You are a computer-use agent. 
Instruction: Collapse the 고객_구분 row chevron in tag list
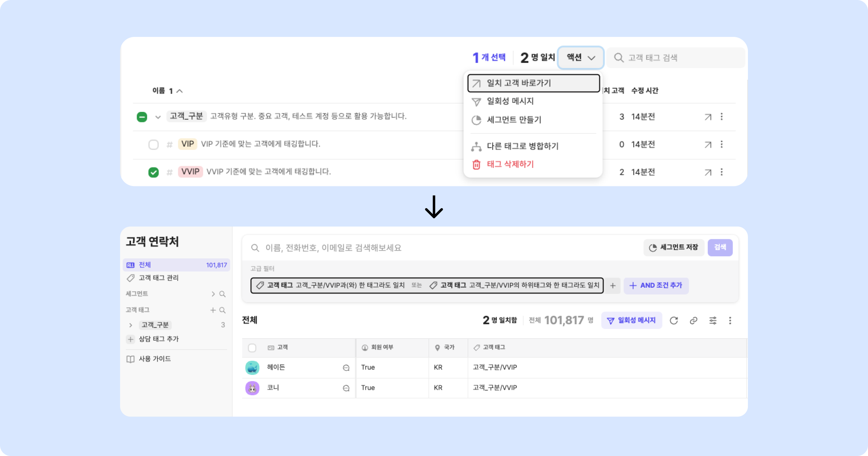point(158,117)
